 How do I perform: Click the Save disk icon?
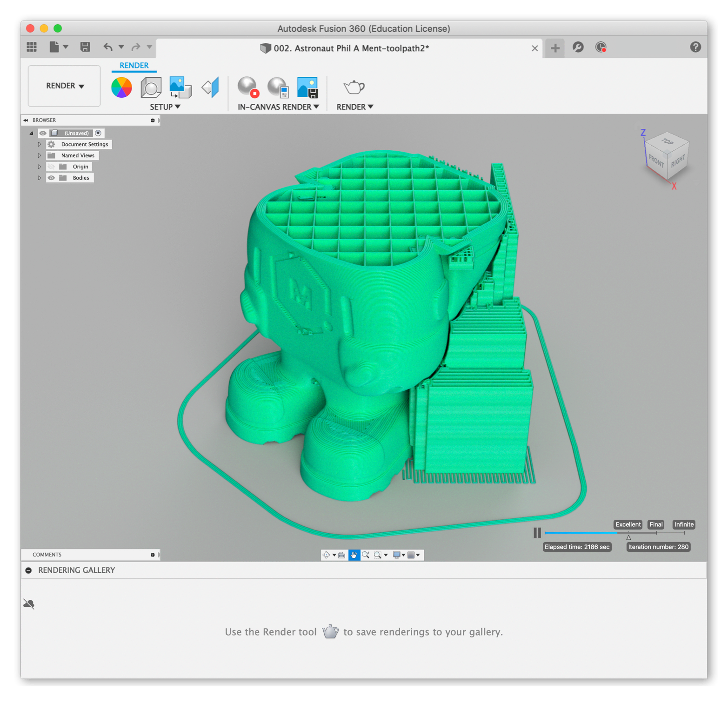(85, 47)
